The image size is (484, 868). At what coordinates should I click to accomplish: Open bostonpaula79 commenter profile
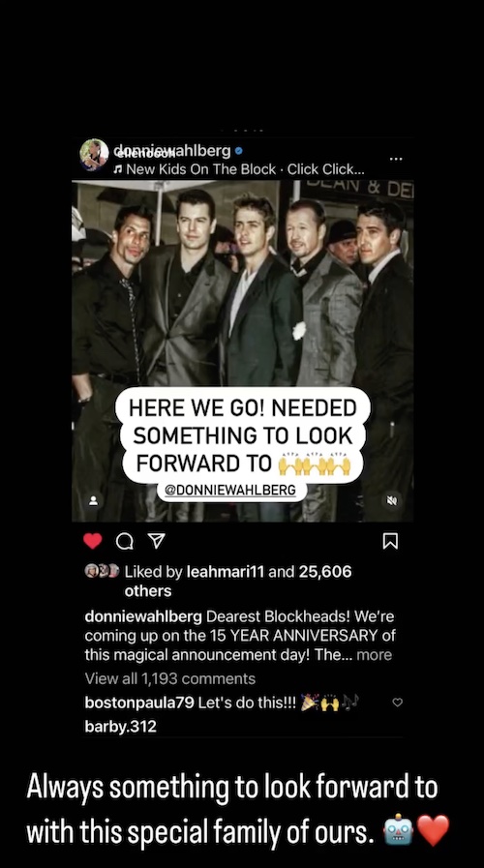[x=139, y=703]
